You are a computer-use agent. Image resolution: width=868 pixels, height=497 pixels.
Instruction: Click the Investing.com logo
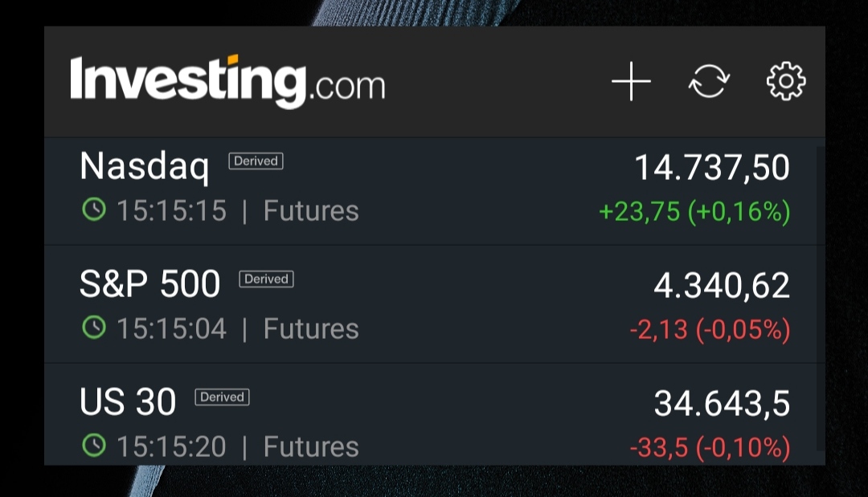(227, 81)
